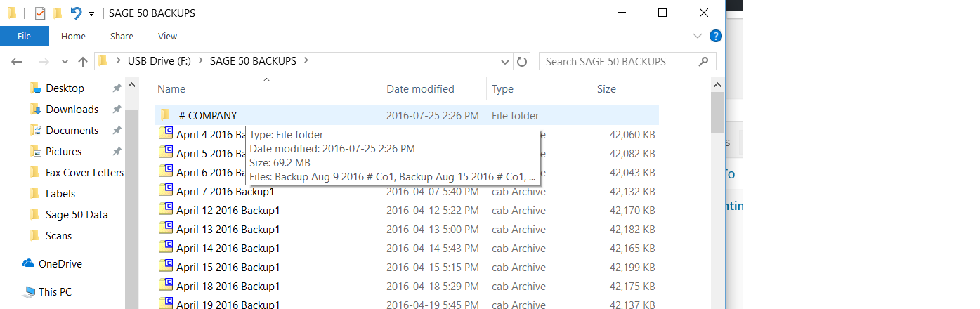The height and width of the screenshot is (309, 980).
Task: Switch to the Home ribbon tab
Action: pyautogui.click(x=73, y=36)
